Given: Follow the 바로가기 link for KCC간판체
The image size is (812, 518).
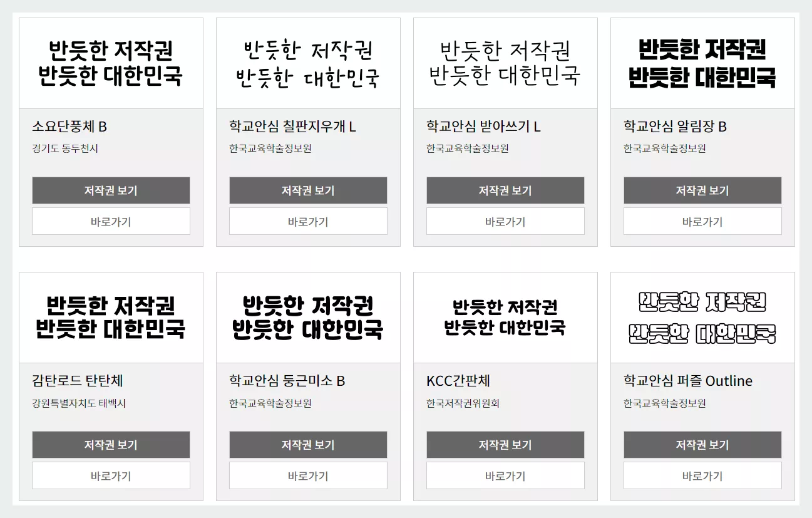Looking at the screenshot, I should [x=505, y=475].
